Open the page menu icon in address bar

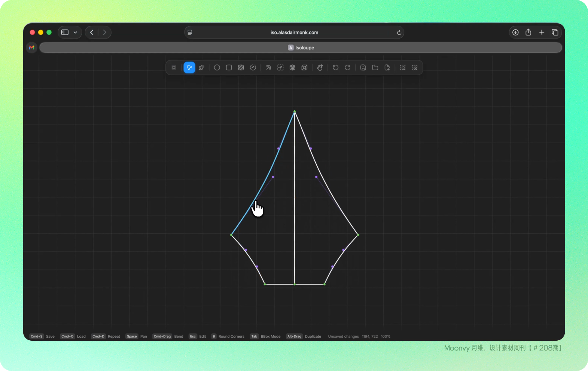[x=190, y=33]
